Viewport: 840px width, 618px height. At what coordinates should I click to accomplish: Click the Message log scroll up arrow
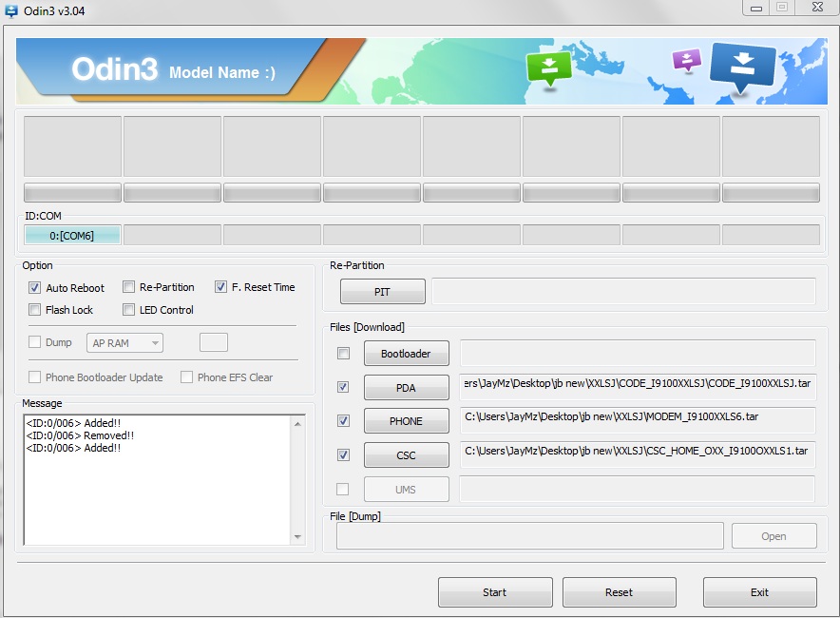pyautogui.click(x=297, y=424)
